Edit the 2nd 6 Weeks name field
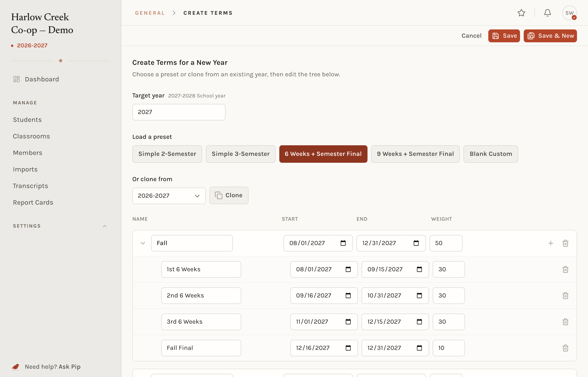This screenshot has height=377, width=588. 201,295
